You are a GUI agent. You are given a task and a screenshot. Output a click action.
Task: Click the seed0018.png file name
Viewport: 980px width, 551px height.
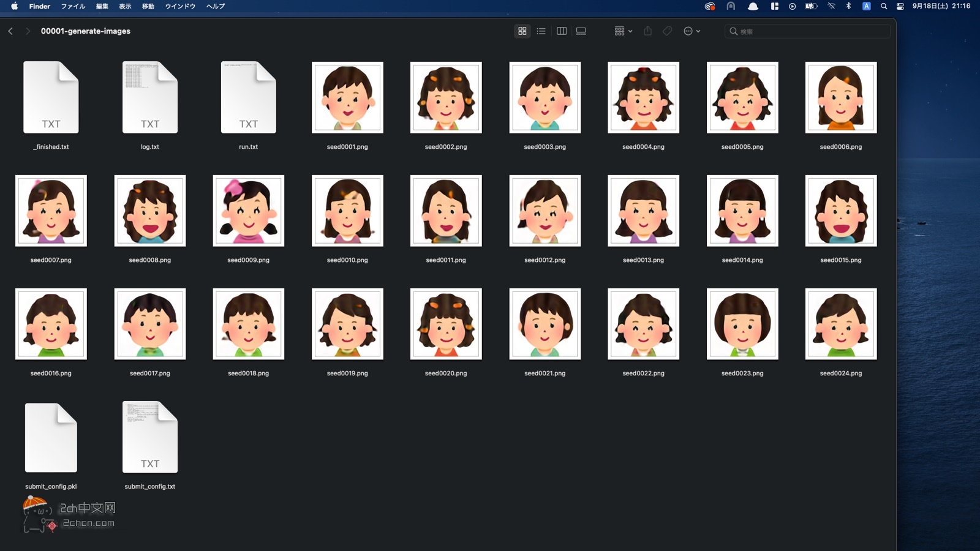[249, 373]
